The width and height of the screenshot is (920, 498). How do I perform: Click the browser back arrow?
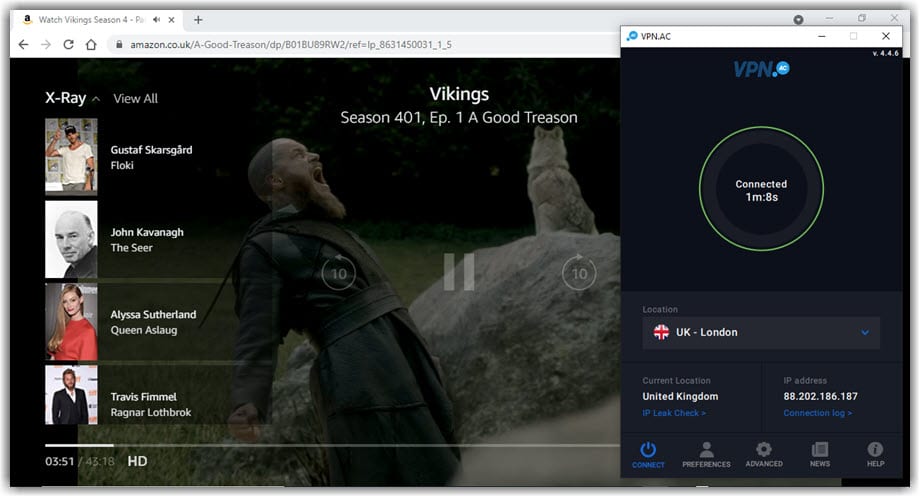tap(23, 45)
